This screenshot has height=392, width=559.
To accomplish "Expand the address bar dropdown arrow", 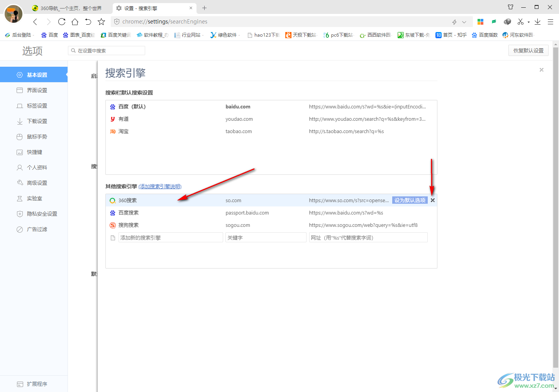I will pyautogui.click(x=464, y=22).
